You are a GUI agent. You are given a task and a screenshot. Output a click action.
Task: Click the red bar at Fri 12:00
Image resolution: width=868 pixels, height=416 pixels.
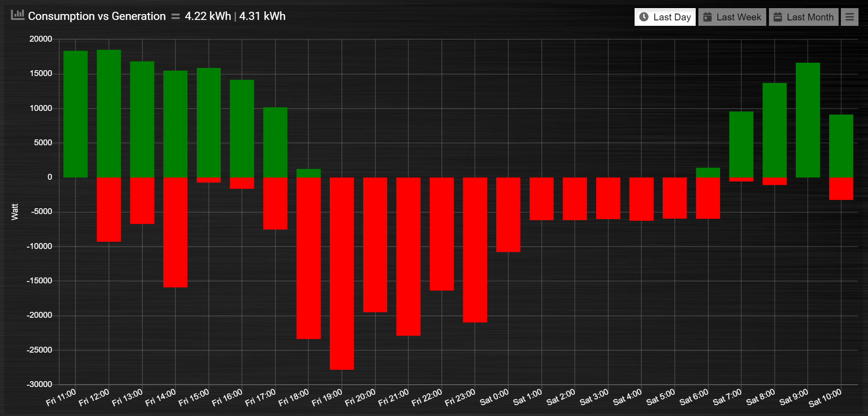(x=109, y=210)
